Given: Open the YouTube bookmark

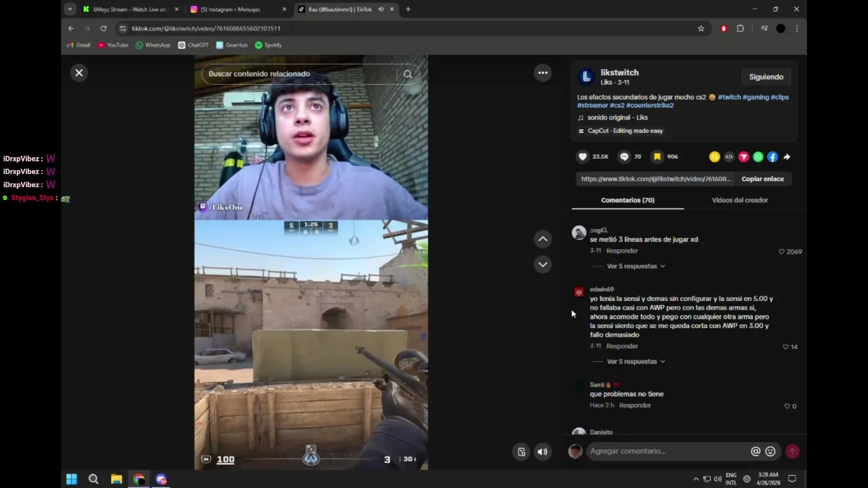Looking at the screenshot, I should [x=113, y=45].
